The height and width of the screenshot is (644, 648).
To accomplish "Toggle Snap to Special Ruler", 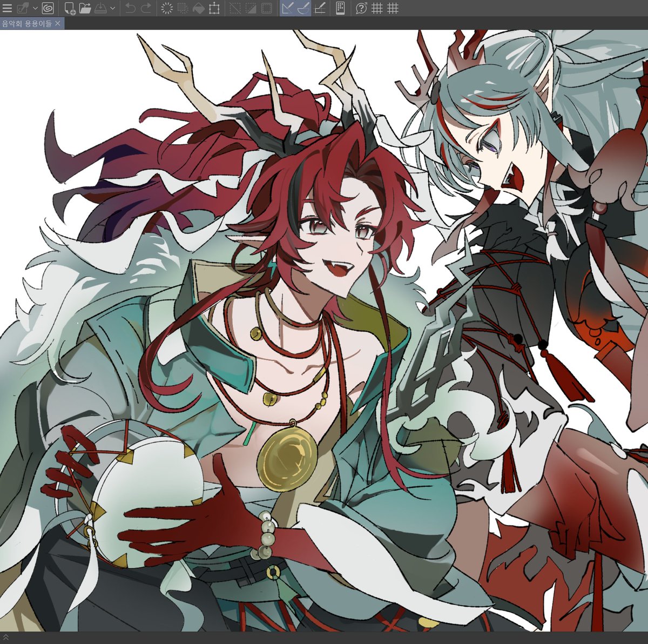I will click(303, 8).
